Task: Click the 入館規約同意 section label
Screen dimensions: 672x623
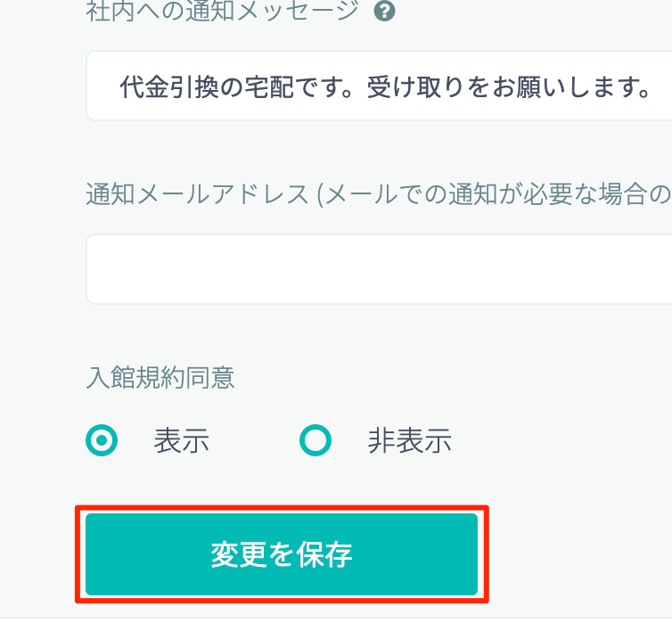Action: [x=160, y=378]
